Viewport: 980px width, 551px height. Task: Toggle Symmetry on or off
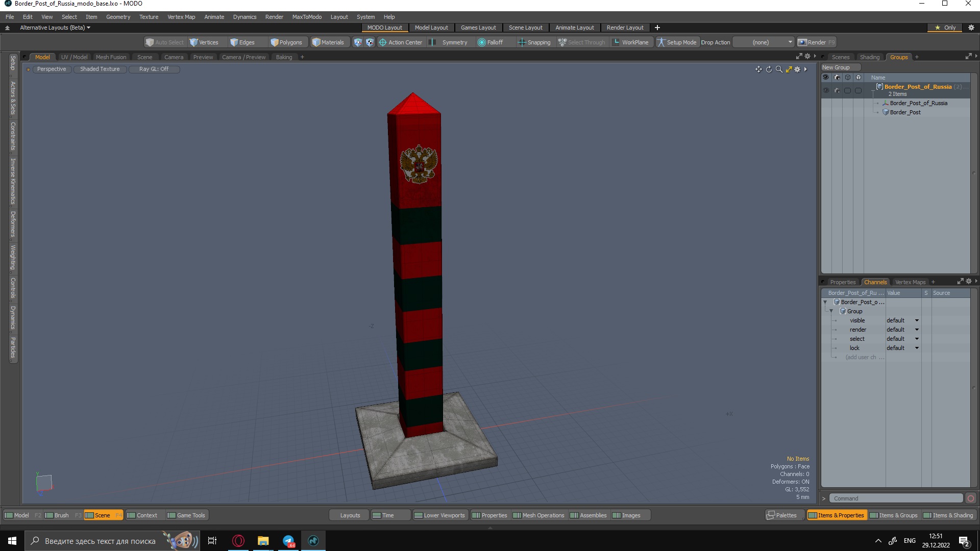[x=449, y=42]
